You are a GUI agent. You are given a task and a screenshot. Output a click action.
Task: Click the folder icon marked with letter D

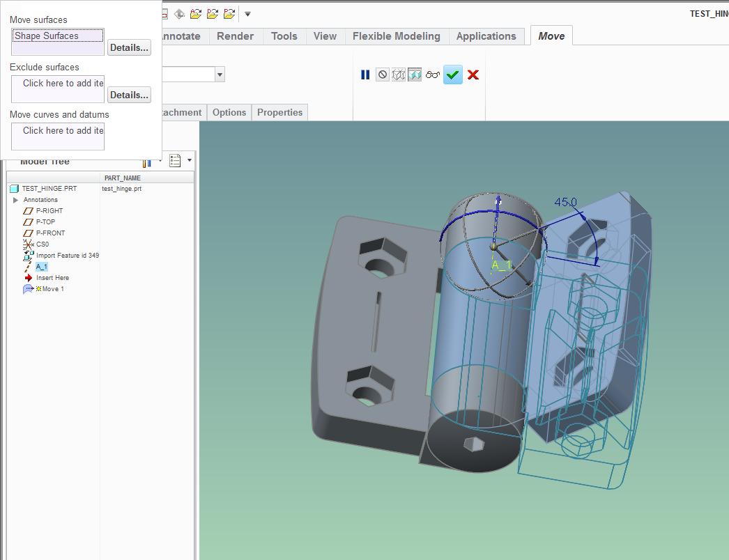[213, 14]
